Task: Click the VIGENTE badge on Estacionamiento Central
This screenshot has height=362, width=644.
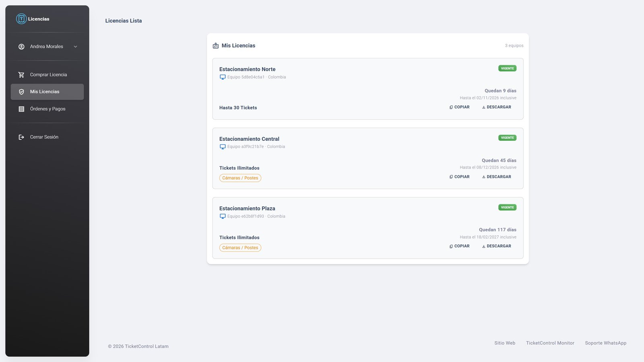Action: 507,138
